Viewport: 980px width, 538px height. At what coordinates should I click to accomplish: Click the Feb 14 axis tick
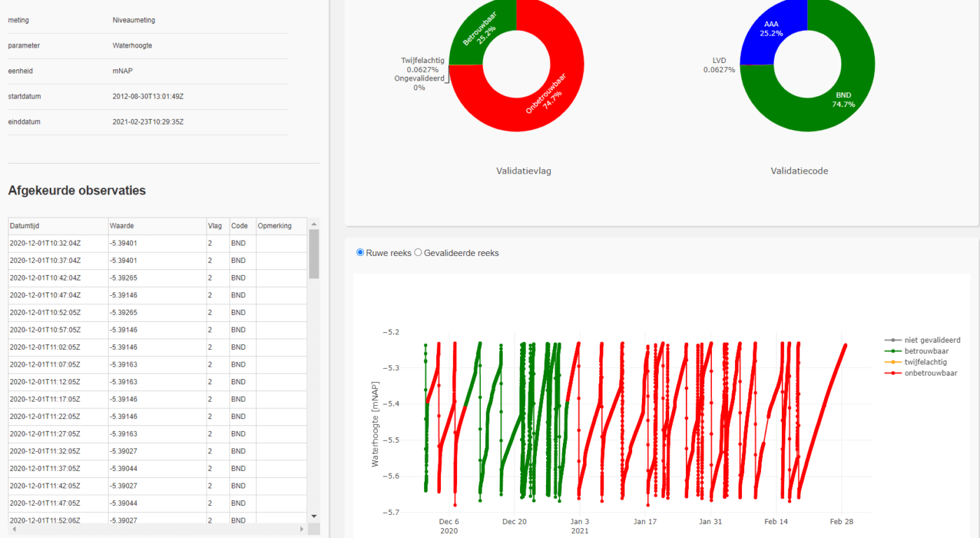pos(776,522)
